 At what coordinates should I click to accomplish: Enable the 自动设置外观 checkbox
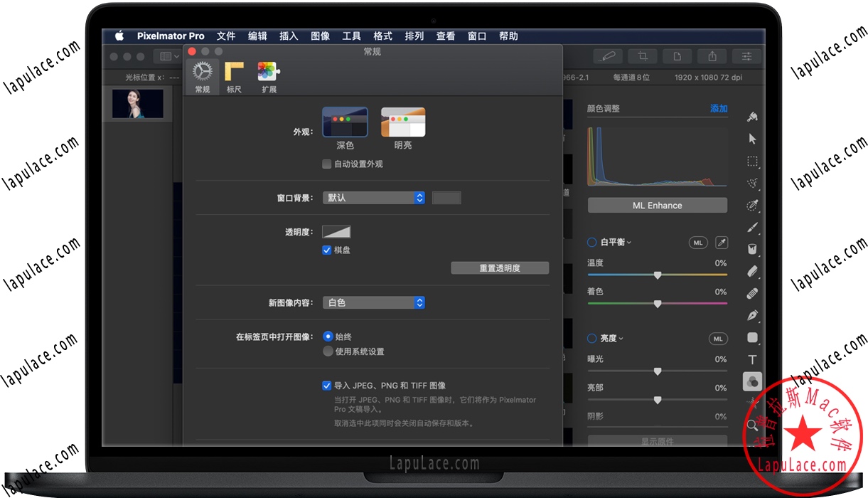(327, 164)
